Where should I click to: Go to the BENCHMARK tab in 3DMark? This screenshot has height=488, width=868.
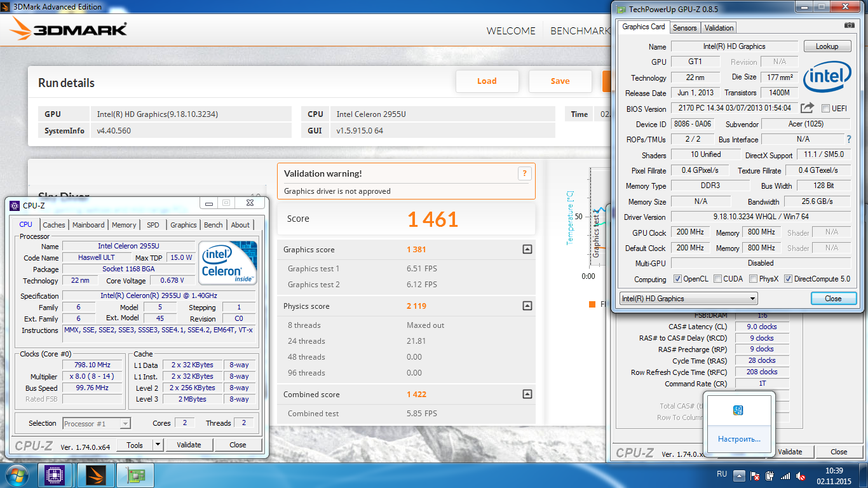pyautogui.click(x=580, y=30)
